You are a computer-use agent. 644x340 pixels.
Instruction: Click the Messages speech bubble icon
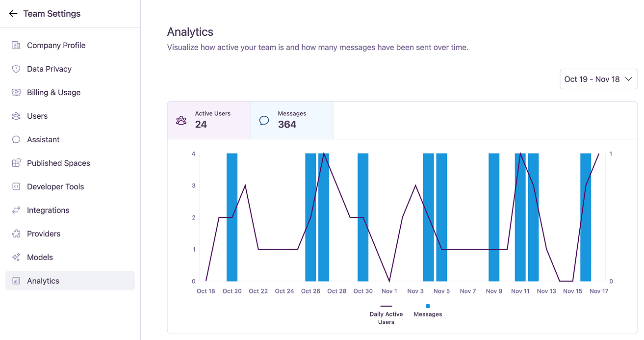(x=264, y=120)
